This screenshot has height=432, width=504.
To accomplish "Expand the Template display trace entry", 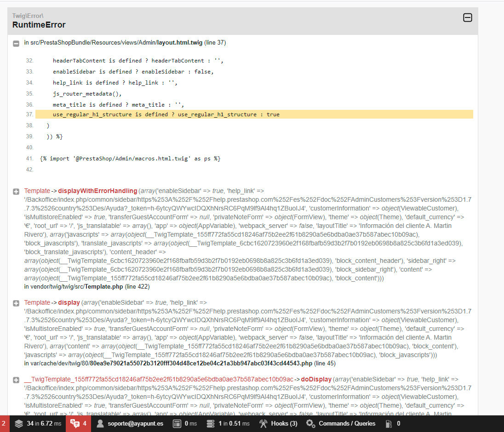I will 16,303.
